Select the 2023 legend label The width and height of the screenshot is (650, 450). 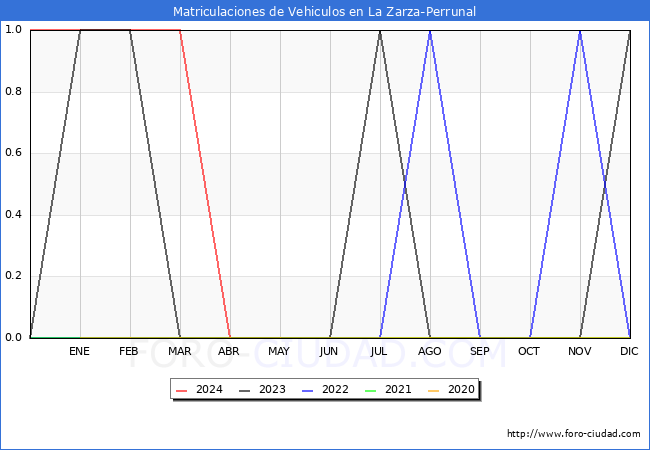click(x=272, y=390)
